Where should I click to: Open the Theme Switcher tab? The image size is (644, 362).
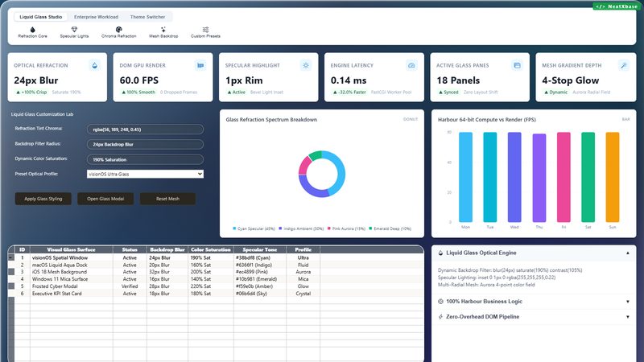(x=147, y=17)
